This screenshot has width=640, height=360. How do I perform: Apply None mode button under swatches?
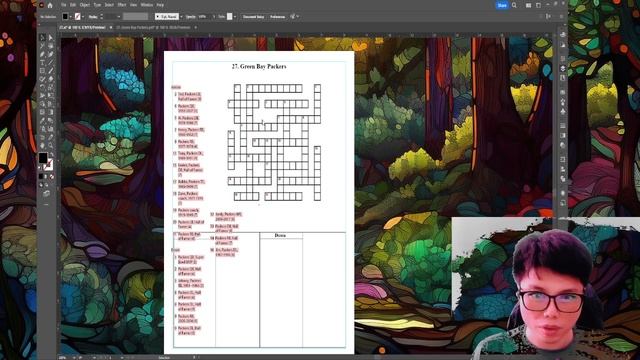[51, 177]
